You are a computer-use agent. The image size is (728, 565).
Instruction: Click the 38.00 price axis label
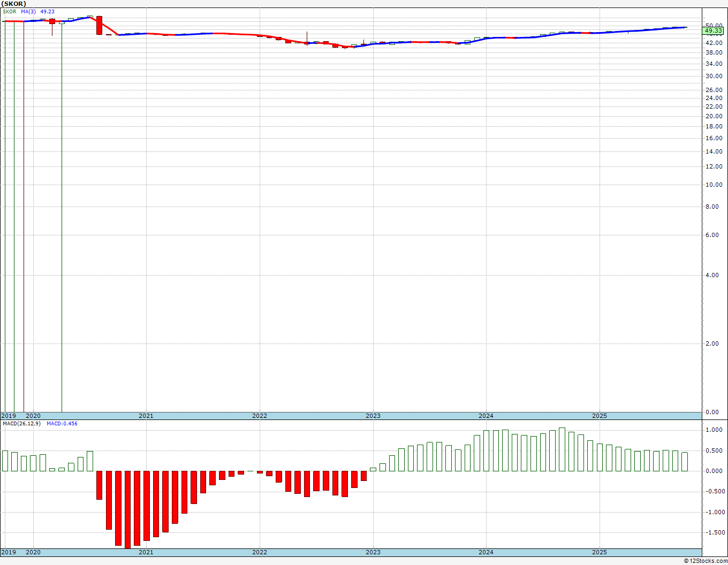click(714, 52)
